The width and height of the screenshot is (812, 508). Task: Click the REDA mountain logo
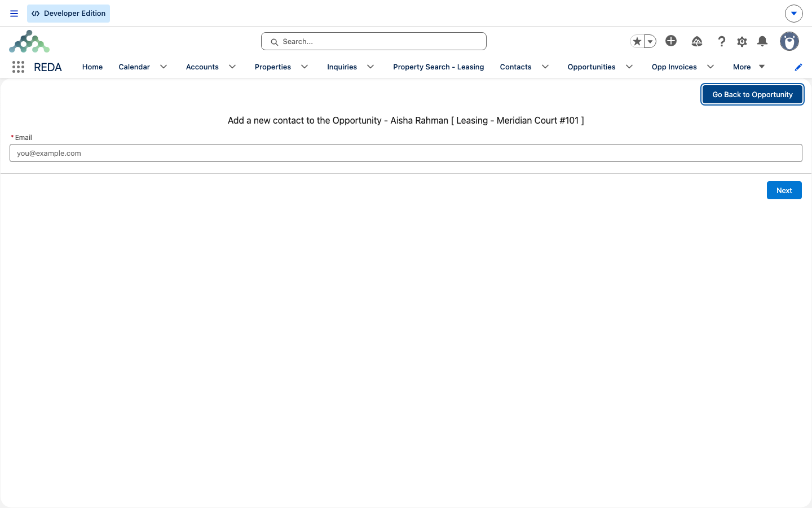tap(29, 41)
